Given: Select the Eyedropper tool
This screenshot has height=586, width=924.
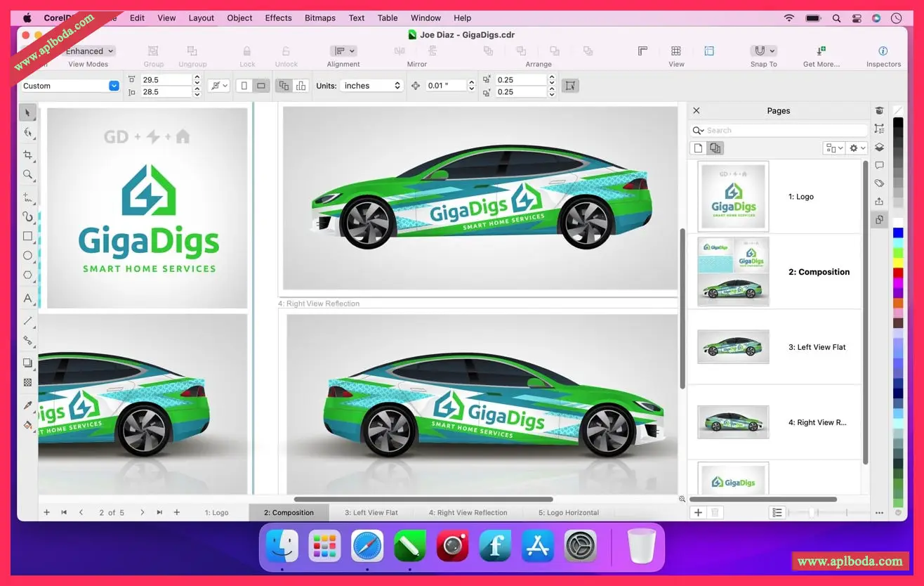Looking at the screenshot, I should 28,405.
